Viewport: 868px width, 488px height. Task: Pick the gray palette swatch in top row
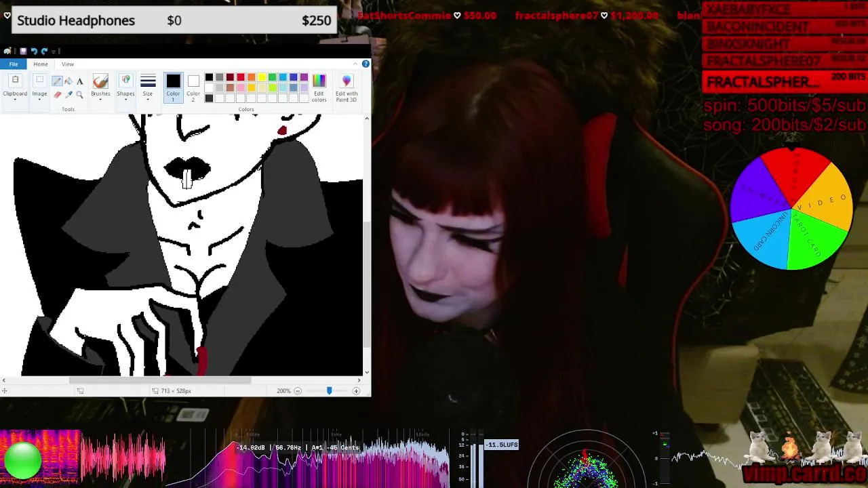tap(220, 77)
